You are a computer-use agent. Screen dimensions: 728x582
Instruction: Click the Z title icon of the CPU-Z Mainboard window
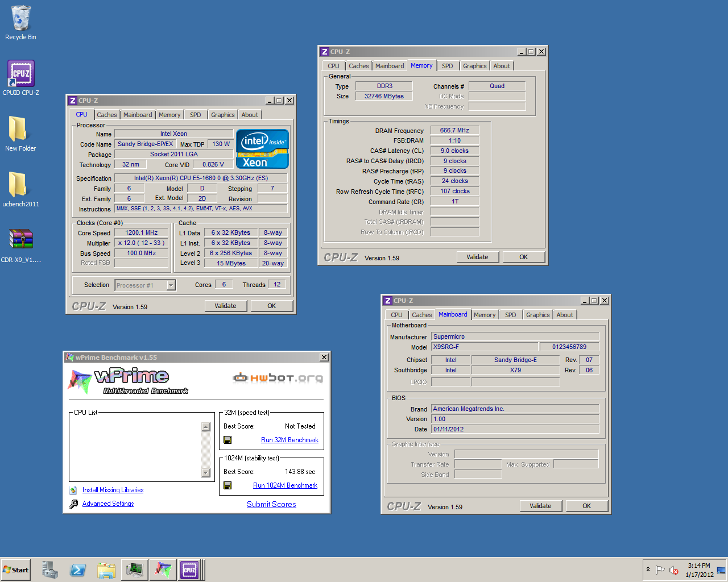[x=388, y=301]
